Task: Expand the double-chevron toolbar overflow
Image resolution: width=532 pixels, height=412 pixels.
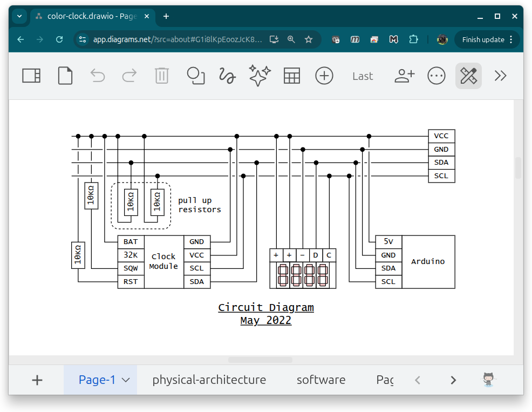Action: coord(500,76)
